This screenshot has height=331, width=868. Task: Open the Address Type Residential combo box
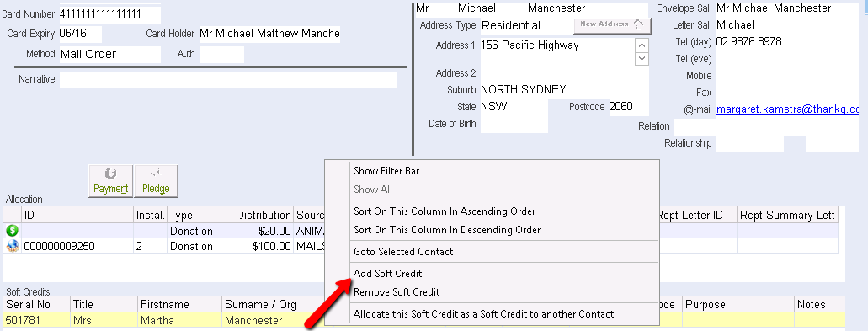[x=526, y=25]
